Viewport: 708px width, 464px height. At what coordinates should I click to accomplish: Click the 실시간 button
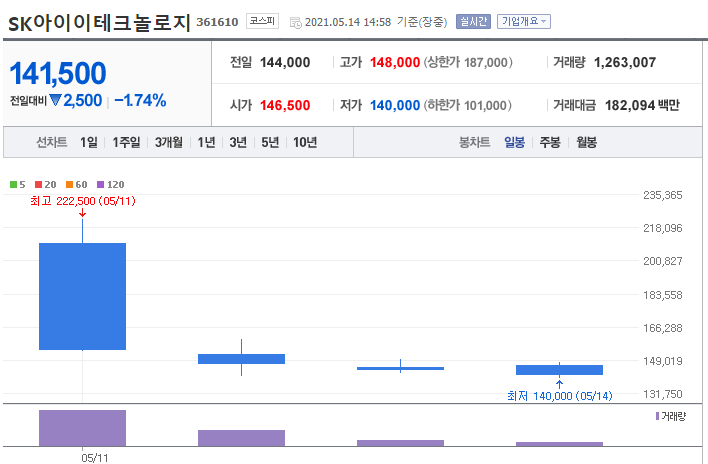click(x=473, y=21)
